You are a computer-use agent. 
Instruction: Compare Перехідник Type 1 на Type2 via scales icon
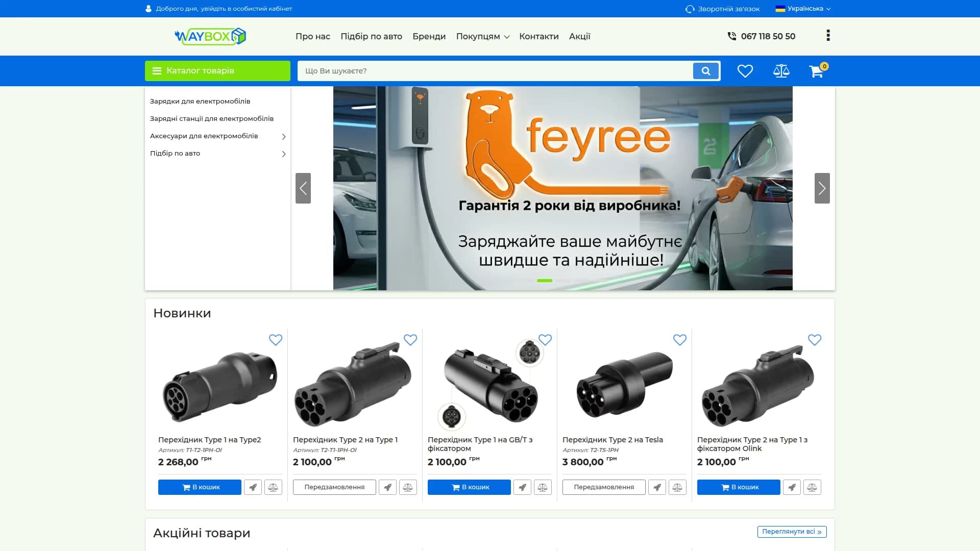point(273,487)
